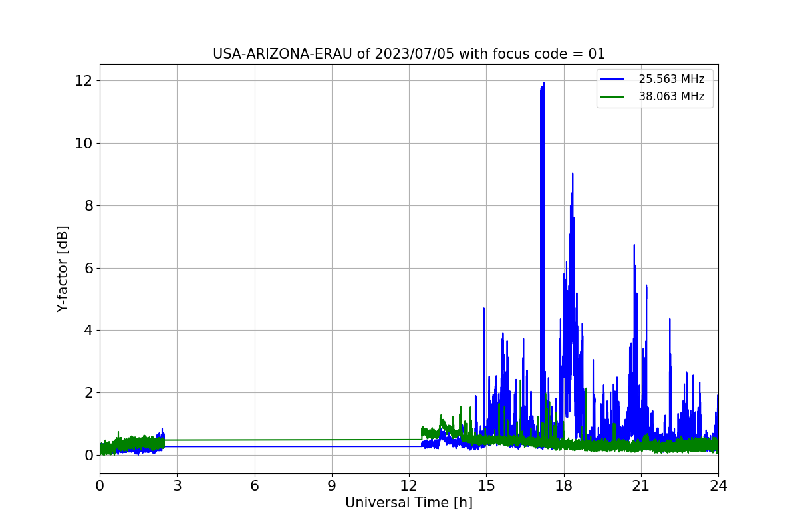This screenshot has height=532, width=798.
Task: Click the green legend line sample
Action: coord(612,96)
